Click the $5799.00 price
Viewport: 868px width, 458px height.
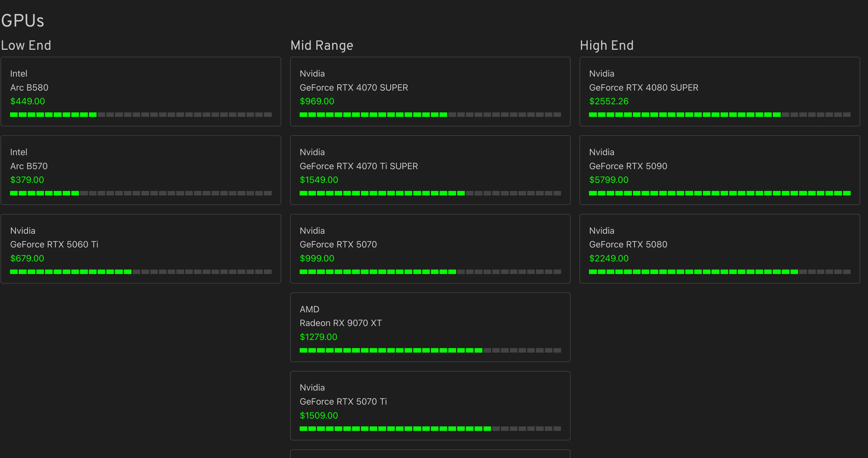point(609,180)
